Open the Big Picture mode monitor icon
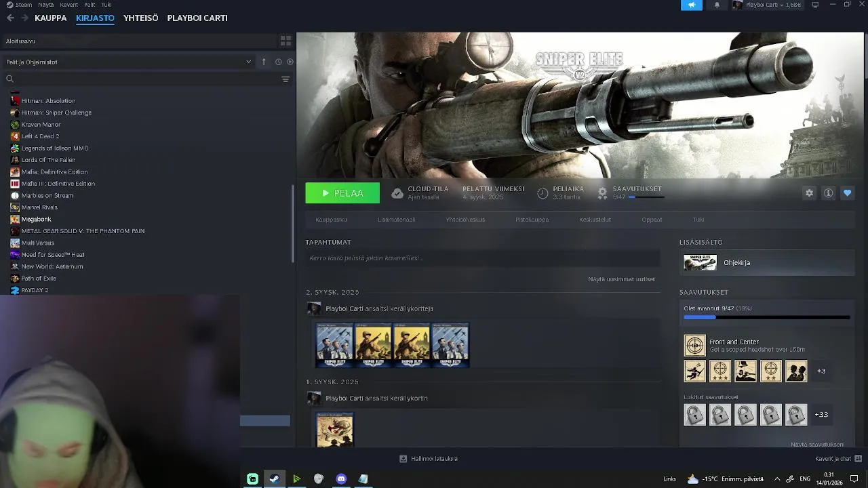This screenshot has width=868, height=488. point(815,5)
